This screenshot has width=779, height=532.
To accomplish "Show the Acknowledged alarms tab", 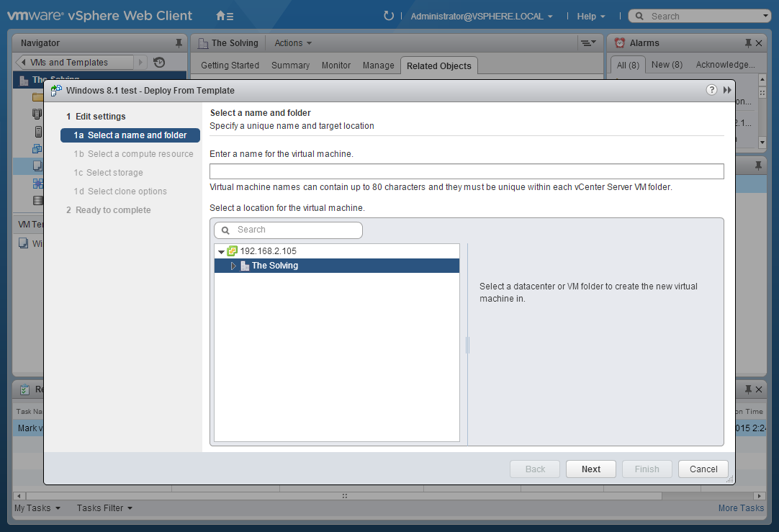I will (x=725, y=65).
